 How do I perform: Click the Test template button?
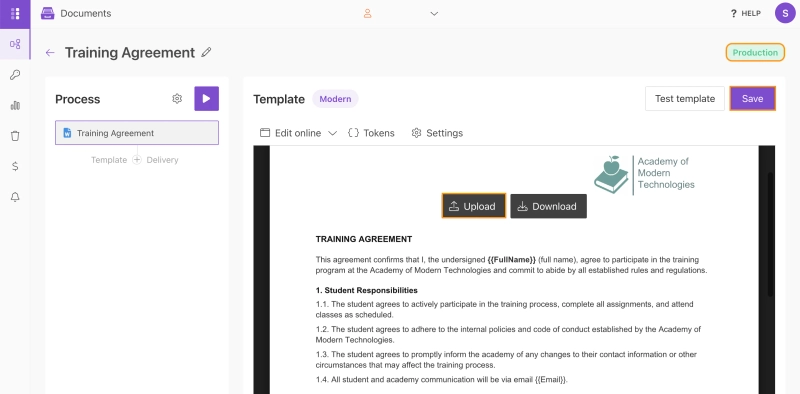(685, 98)
